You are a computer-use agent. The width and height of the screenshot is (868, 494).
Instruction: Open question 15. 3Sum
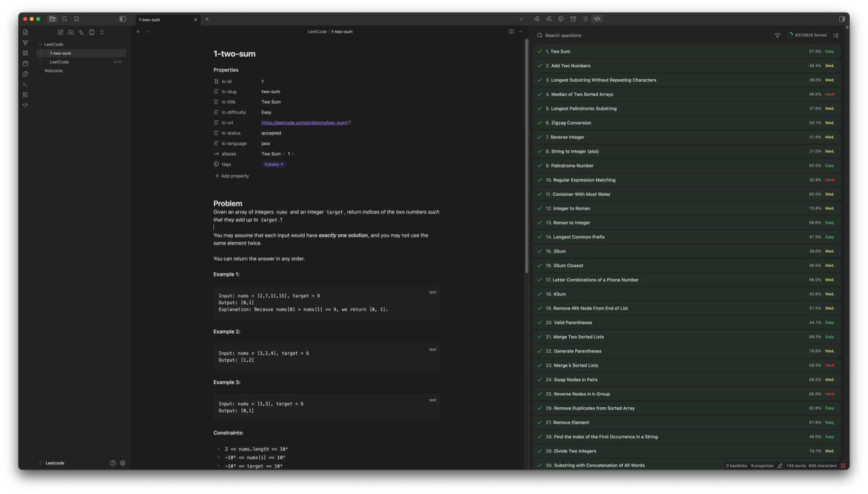[686, 251]
